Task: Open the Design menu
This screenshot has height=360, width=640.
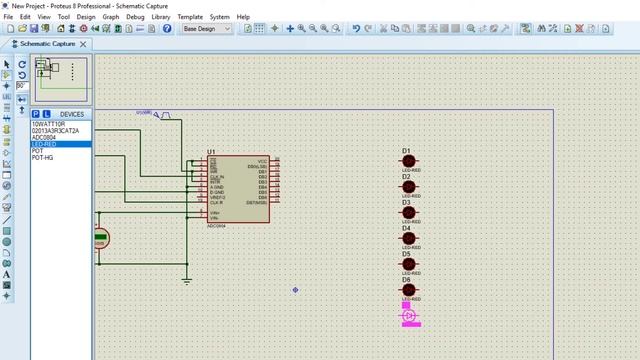Action: click(86, 17)
